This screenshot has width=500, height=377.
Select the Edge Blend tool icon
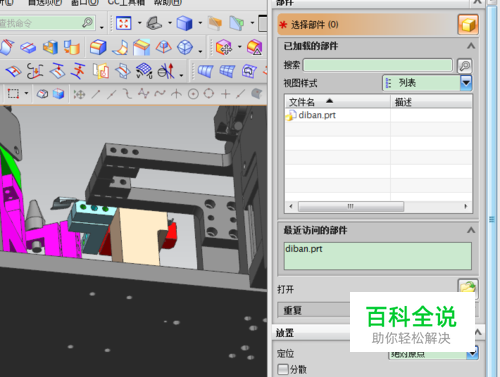click(98, 47)
